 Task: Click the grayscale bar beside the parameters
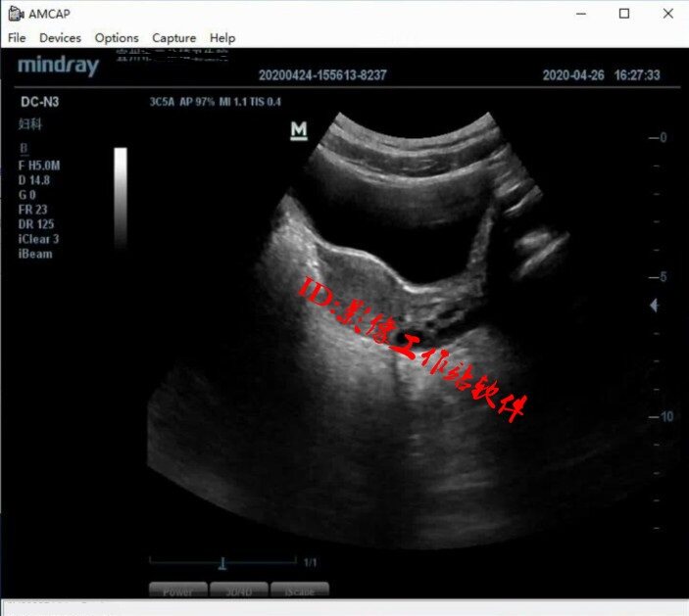(121, 198)
